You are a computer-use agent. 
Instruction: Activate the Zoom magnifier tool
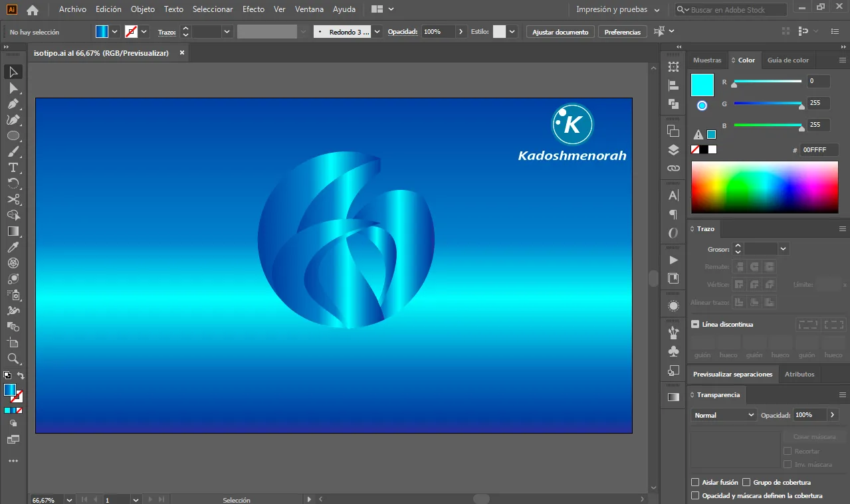13,359
